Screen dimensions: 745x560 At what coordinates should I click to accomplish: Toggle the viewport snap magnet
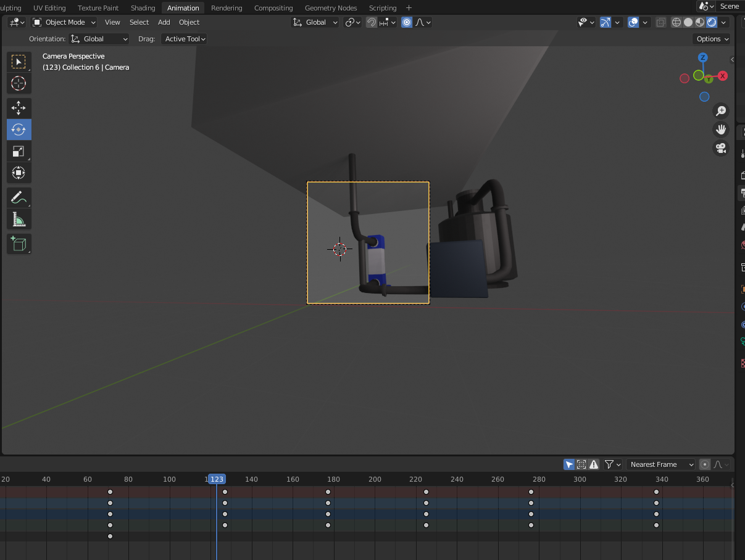(x=372, y=22)
